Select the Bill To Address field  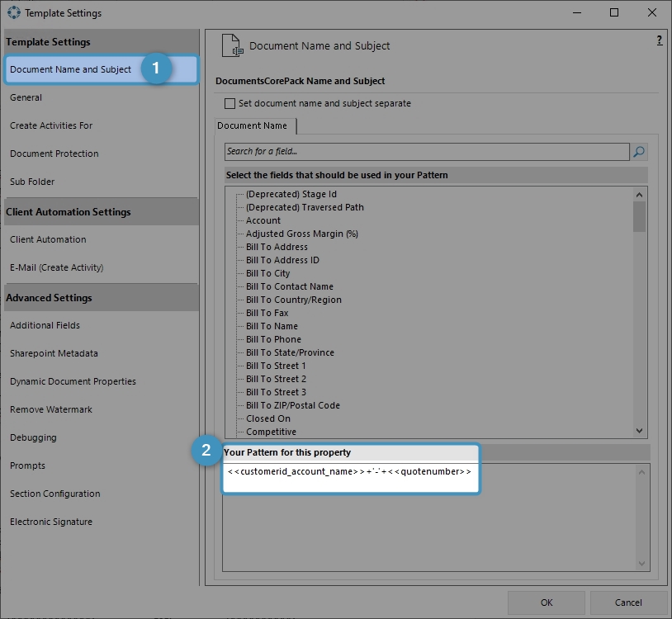click(x=277, y=247)
